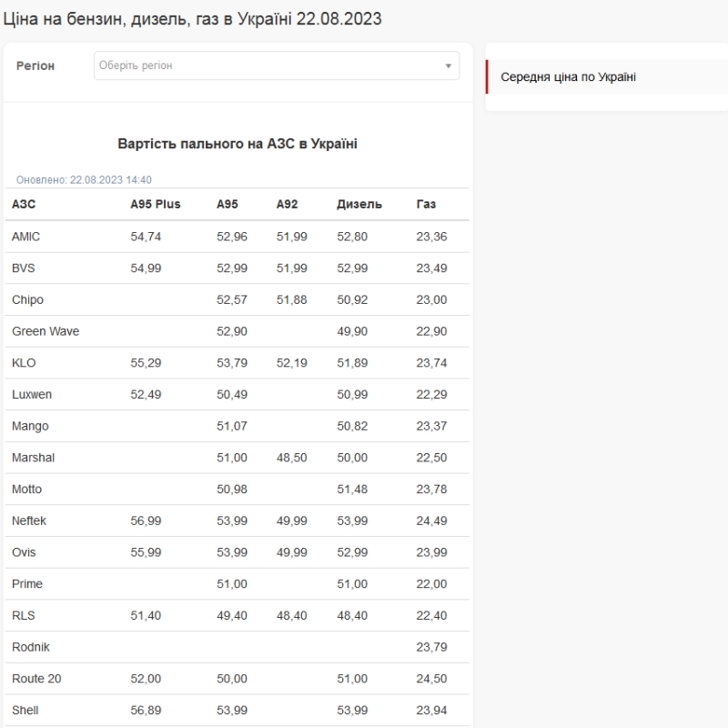The image size is (728, 728).
Task: Click Prime gas price 22,00
Action: tap(431, 584)
